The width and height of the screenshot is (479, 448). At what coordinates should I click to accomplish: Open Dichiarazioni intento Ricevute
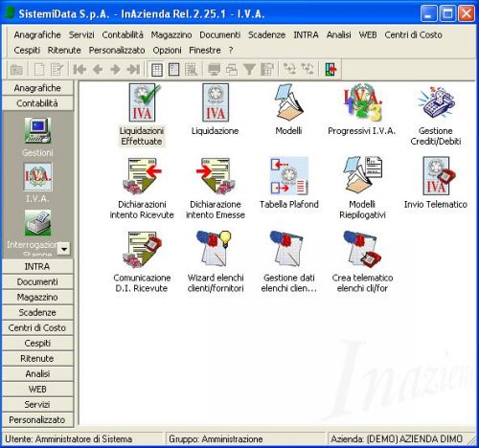[142, 176]
